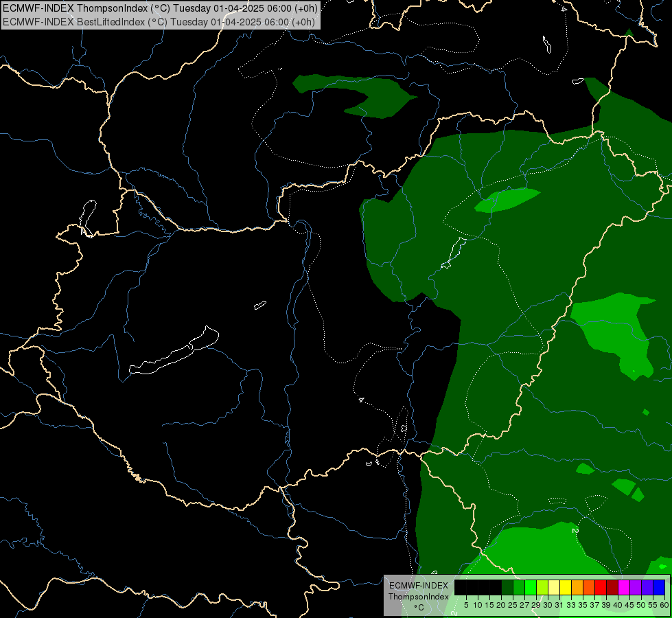672x618 pixels.
Task: Click the legend's ECMWF-INDEX label
Action: [x=419, y=586]
